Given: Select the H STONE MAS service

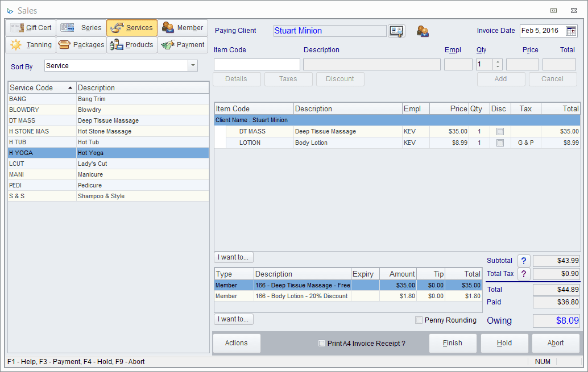Looking at the screenshot, I should [x=109, y=132].
